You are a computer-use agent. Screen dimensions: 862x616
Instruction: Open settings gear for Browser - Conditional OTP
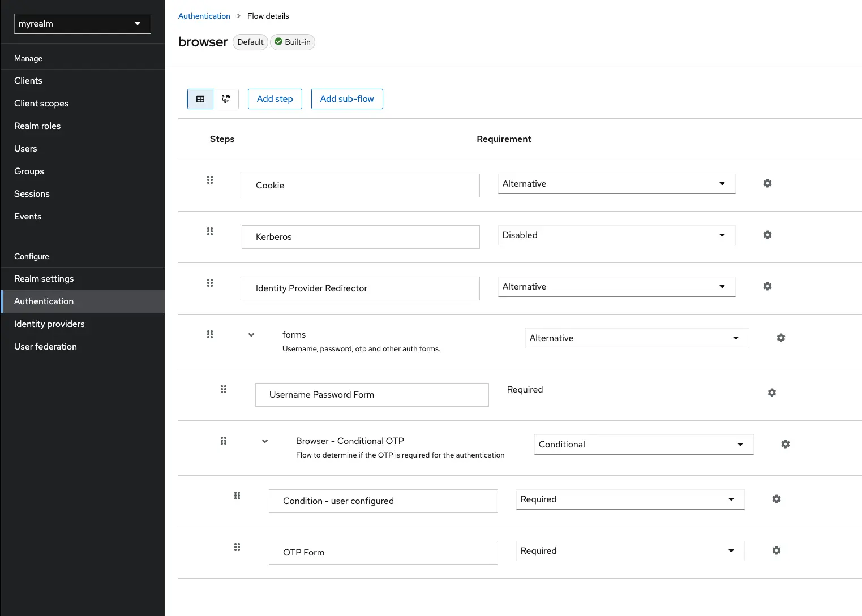[785, 444]
